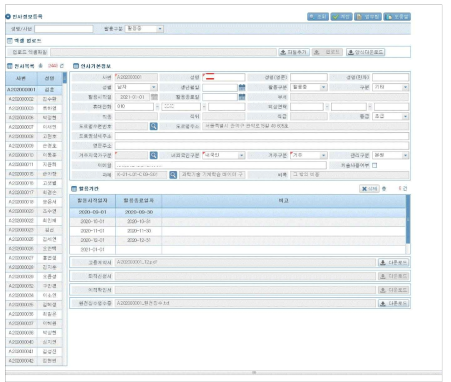
Task: Click the 파일추가 add file button
Action: pyautogui.click(x=294, y=52)
